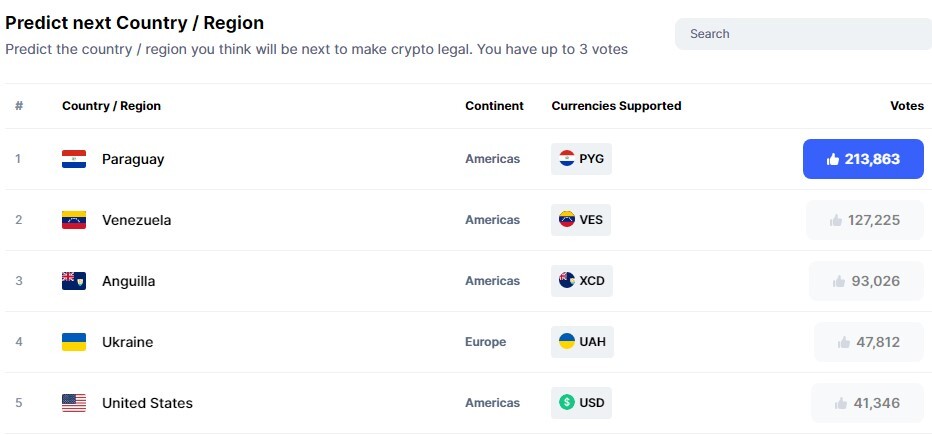Click the Venezuela flag icon
This screenshot has width=932, height=435.
point(74,220)
